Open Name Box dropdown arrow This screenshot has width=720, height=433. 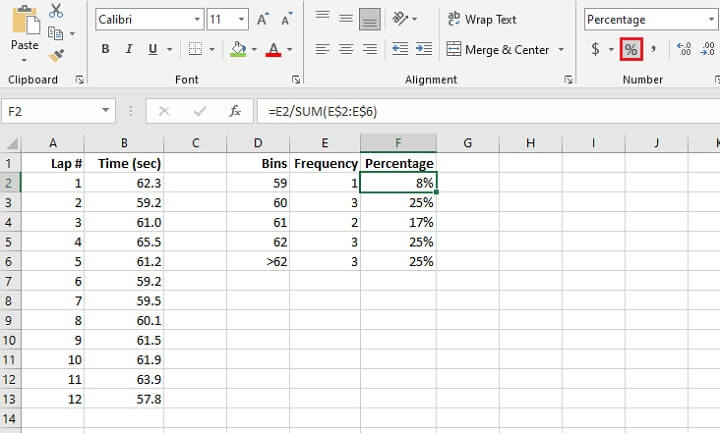tap(106, 110)
